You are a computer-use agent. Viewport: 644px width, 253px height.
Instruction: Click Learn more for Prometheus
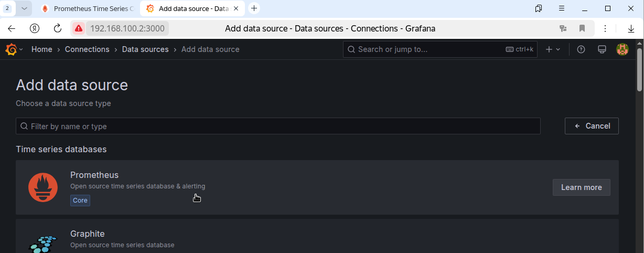coord(581,187)
